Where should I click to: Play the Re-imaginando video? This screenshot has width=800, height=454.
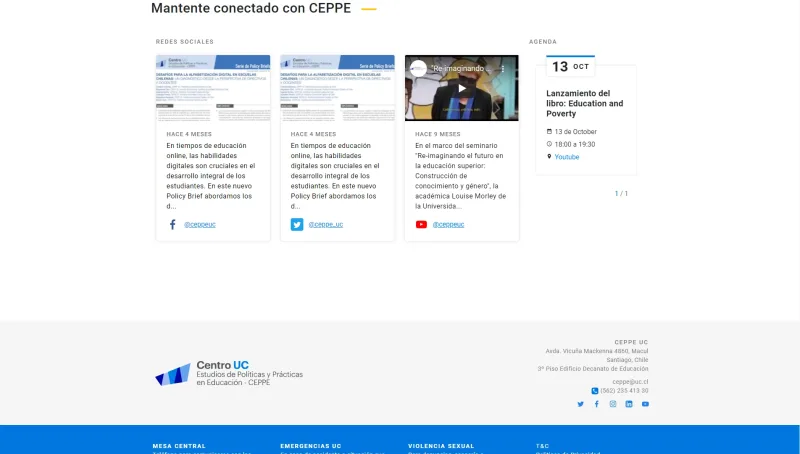point(462,88)
